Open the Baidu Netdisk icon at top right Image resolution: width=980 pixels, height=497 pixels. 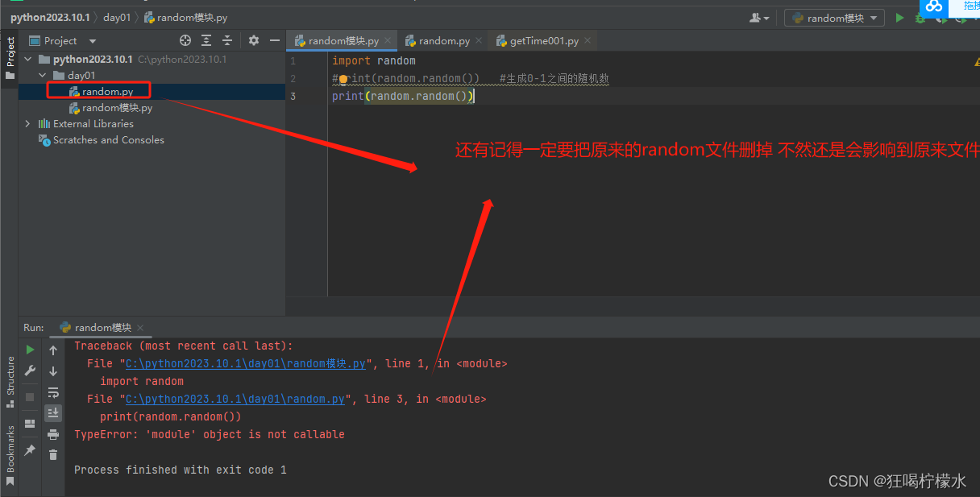pos(934,8)
